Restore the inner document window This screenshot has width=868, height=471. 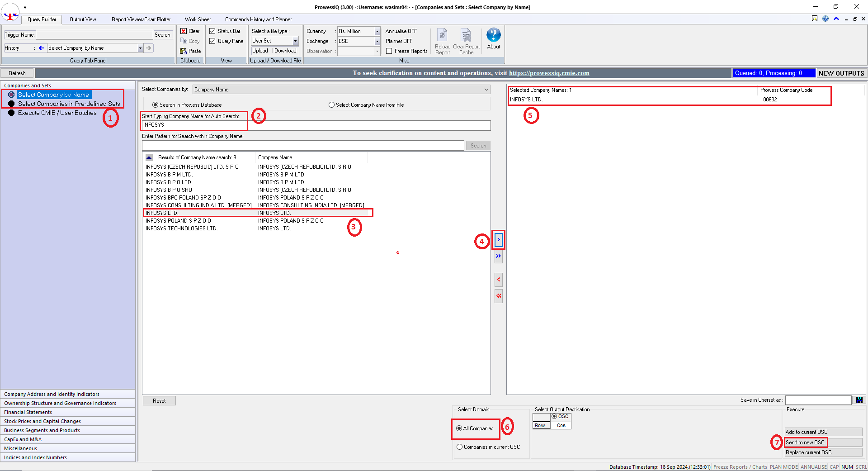coord(855,19)
